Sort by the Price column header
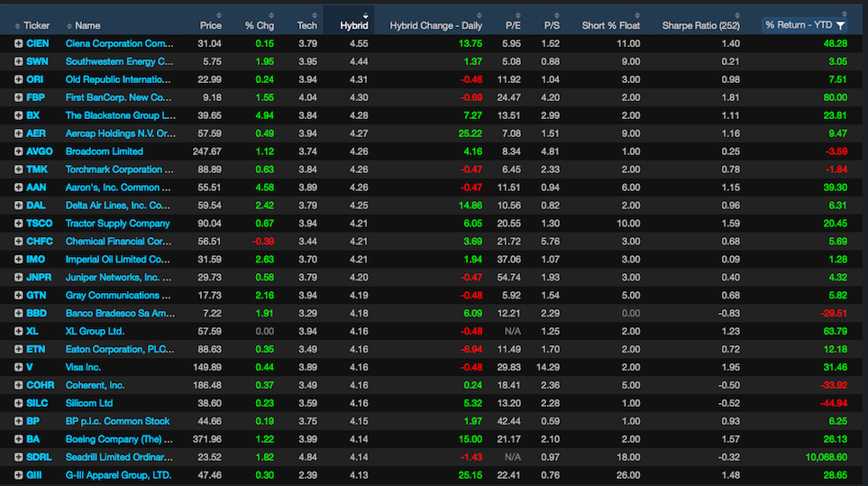Screen dimensions: 868x486 tap(210, 25)
